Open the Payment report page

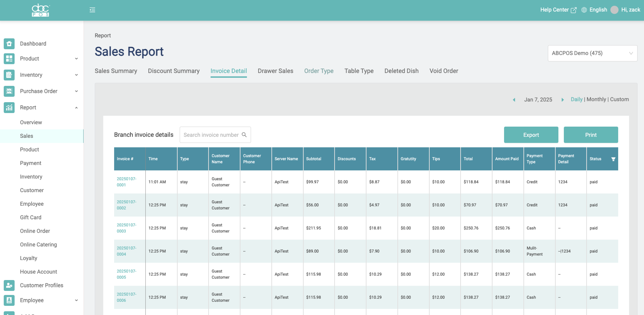[31, 163]
